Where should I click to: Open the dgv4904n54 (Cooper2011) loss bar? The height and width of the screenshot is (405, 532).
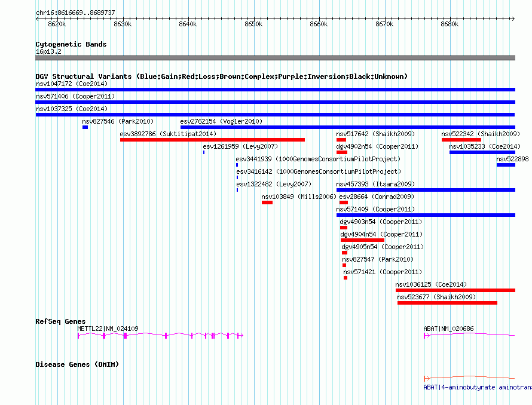click(362, 240)
